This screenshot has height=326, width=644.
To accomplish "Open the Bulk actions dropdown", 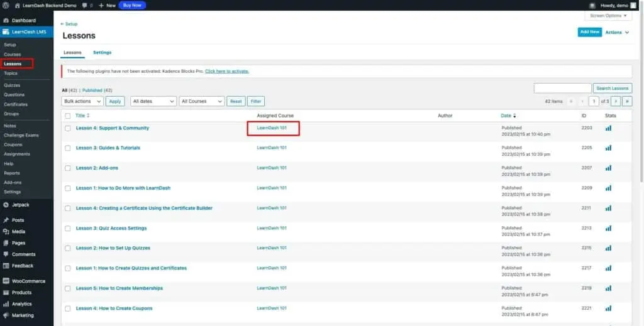I will pos(82,101).
